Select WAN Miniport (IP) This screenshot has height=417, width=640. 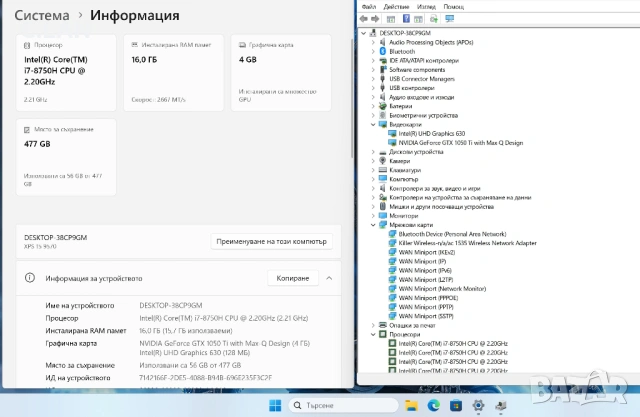[x=422, y=261]
